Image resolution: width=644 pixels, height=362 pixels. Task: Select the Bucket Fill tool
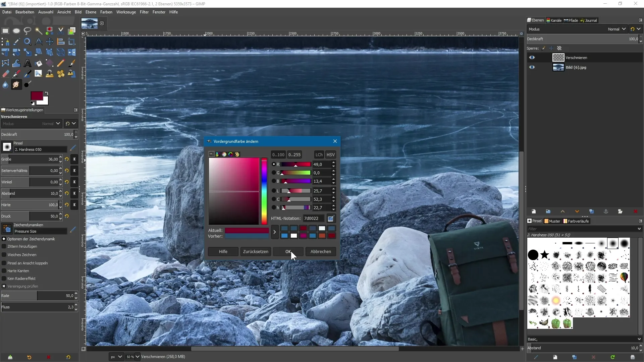point(39,63)
